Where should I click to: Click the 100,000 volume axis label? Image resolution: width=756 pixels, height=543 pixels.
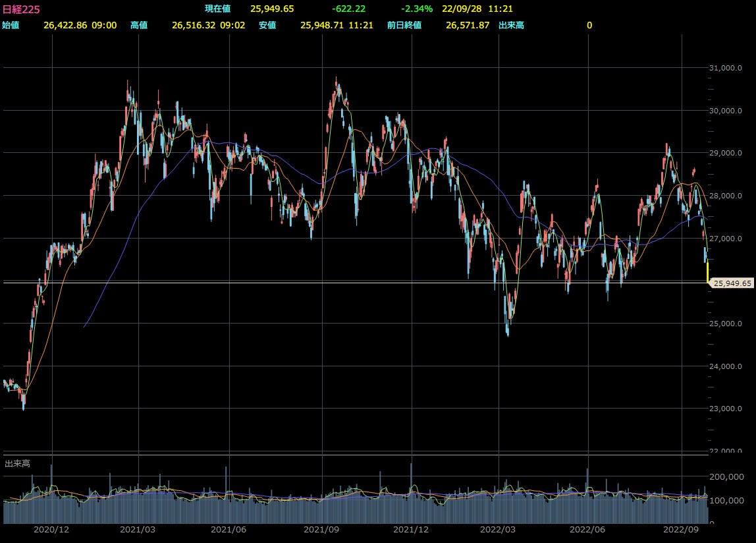726,501
